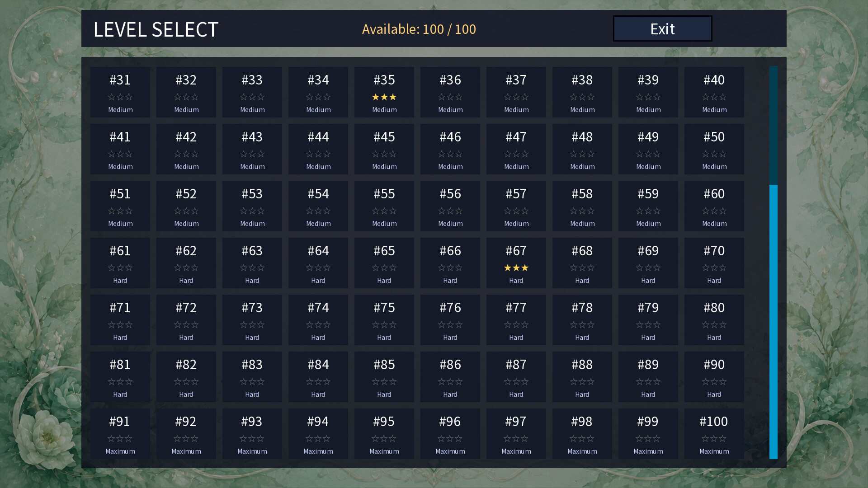
Task: Choose Maximum level #95
Action: click(384, 434)
